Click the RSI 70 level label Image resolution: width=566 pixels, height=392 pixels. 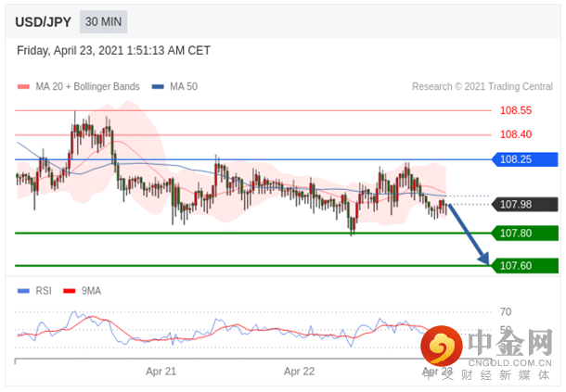tap(506, 312)
